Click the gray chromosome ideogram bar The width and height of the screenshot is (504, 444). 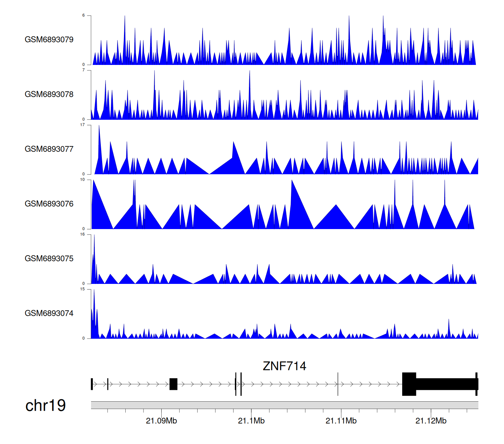click(x=284, y=405)
